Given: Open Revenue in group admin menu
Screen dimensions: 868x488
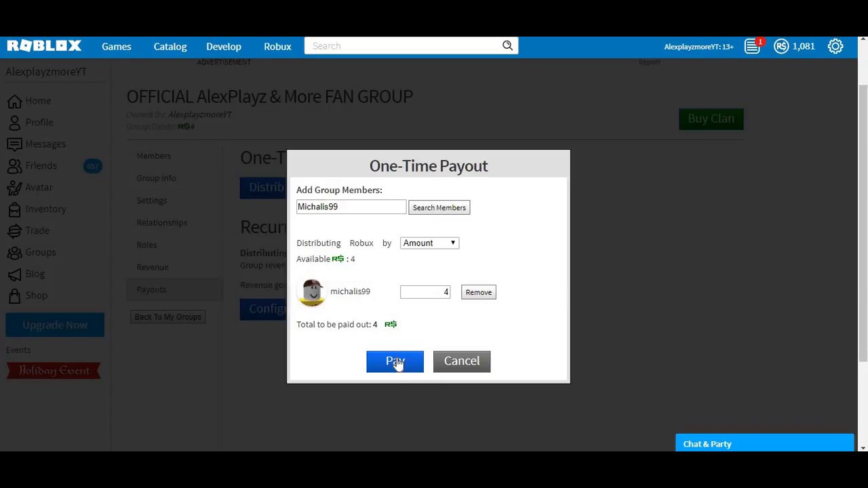Looking at the screenshot, I should 153,268.
